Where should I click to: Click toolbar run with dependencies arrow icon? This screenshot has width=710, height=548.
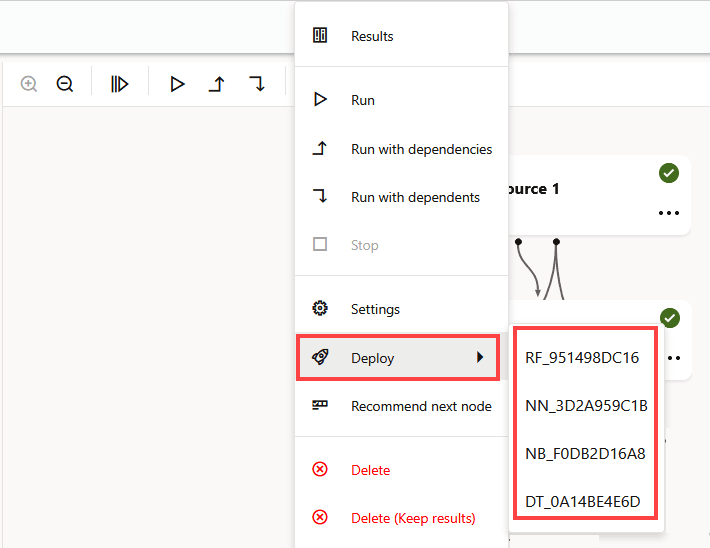(217, 84)
